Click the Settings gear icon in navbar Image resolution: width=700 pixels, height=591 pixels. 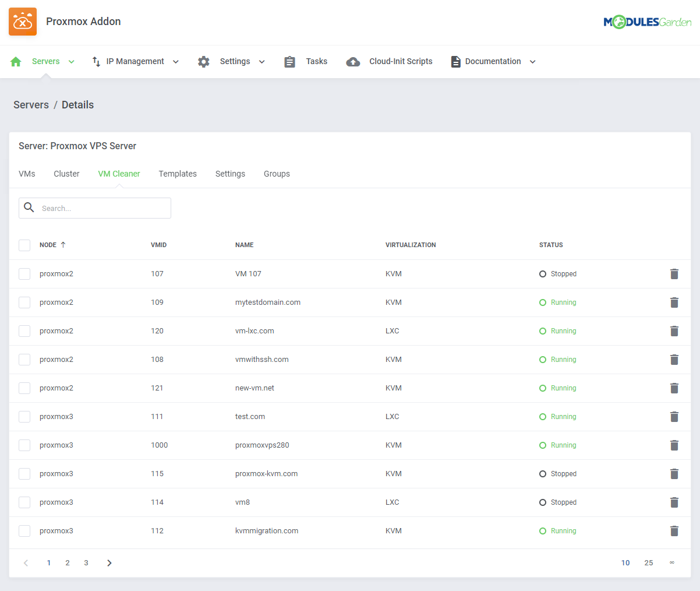tap(203, 62)
